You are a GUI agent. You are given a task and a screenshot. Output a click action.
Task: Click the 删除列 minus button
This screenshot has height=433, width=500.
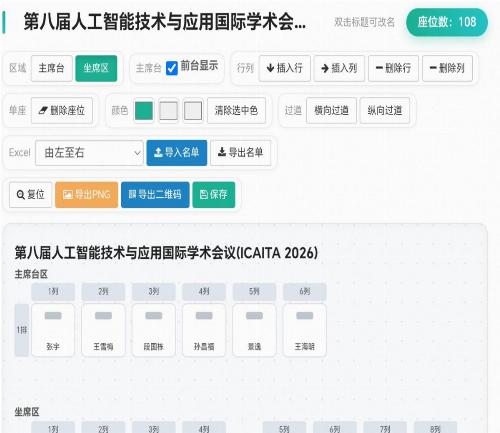447,68
